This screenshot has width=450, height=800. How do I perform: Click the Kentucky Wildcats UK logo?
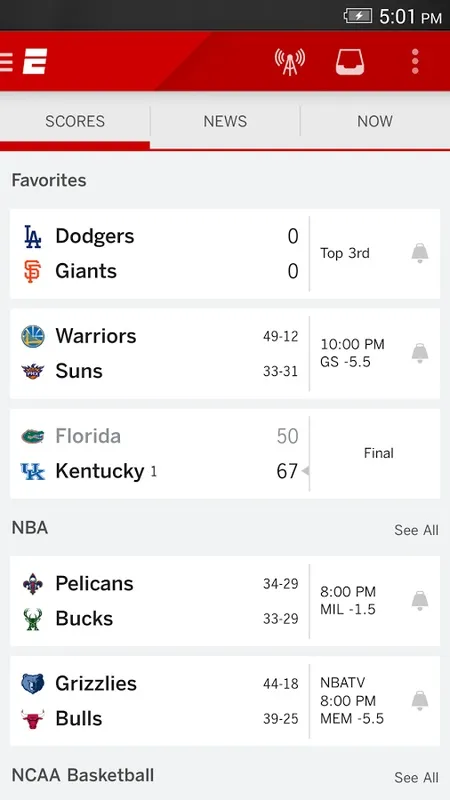click(33, 471)
